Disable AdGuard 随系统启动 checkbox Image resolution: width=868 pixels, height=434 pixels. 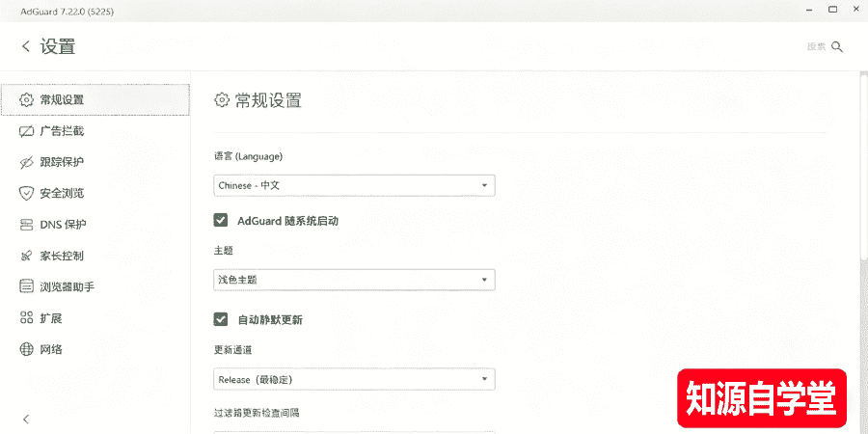point(221,220)
